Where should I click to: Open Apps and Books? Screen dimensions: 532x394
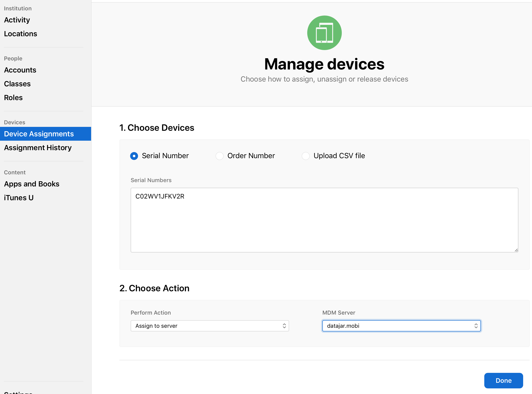(x=32, y=184)
